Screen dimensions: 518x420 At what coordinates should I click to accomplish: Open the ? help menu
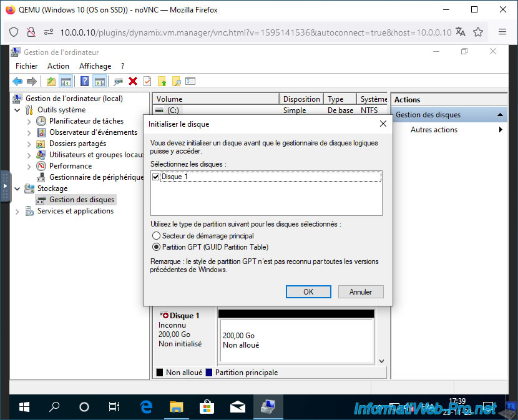coord(122,66)
